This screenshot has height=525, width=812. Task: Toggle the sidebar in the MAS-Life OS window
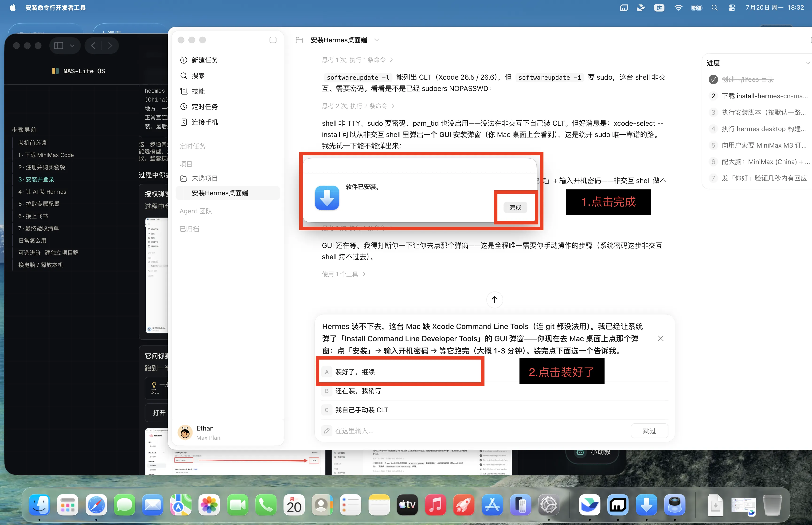[59, 46]
